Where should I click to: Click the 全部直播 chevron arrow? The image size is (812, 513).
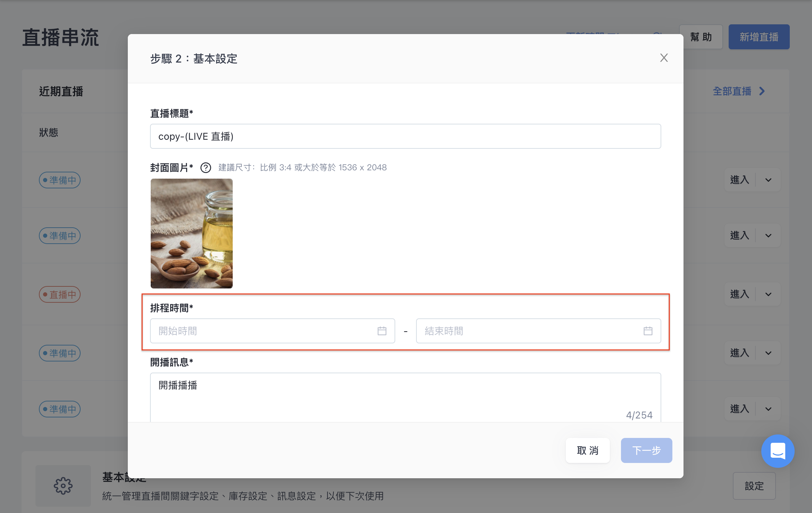(x=762, y=91)
